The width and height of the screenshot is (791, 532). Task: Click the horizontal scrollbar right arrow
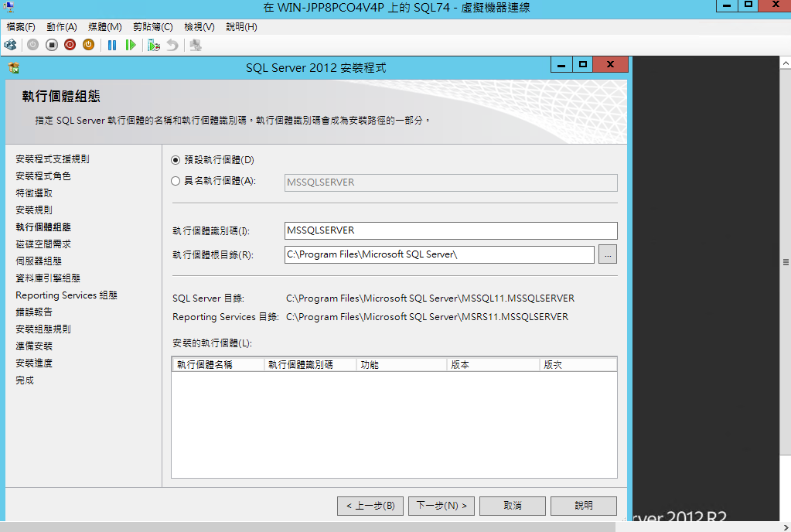pos(786,527)
